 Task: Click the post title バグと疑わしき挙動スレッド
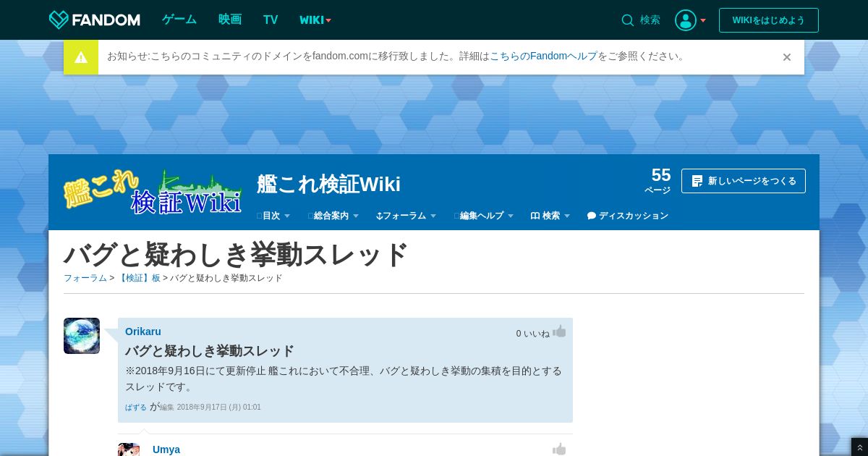point(210,351)
